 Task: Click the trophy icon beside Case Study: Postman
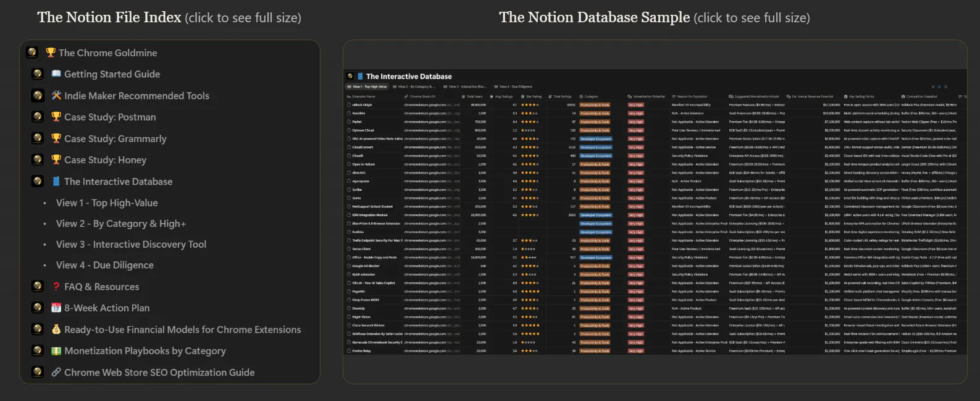coord(56,117)
